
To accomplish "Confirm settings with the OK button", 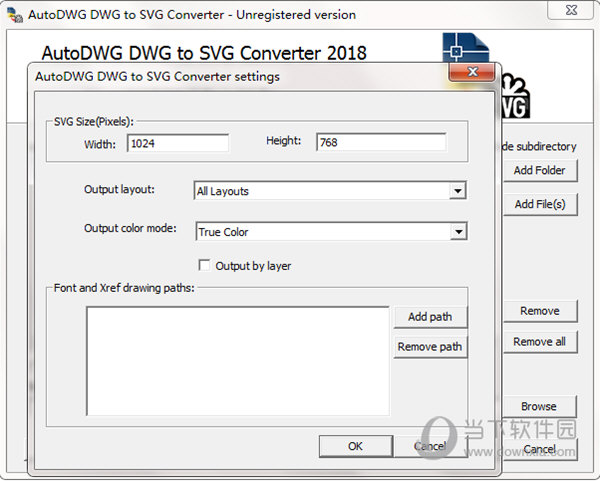I will pyautogui.click(x=355, y=446).
